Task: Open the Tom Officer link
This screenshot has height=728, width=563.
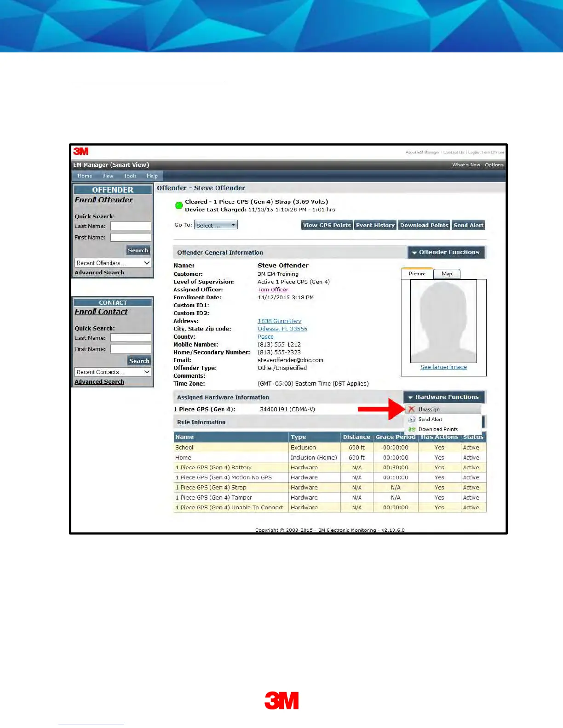Action: (x=273, y=290)
